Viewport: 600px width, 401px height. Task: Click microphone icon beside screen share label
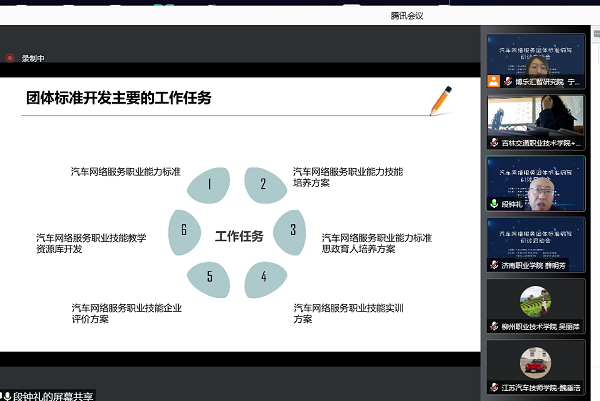coord(6,395)
